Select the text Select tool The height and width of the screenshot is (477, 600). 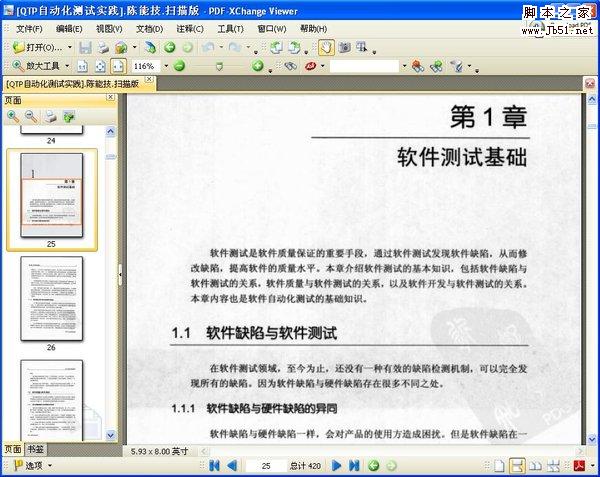click(362, 47)
